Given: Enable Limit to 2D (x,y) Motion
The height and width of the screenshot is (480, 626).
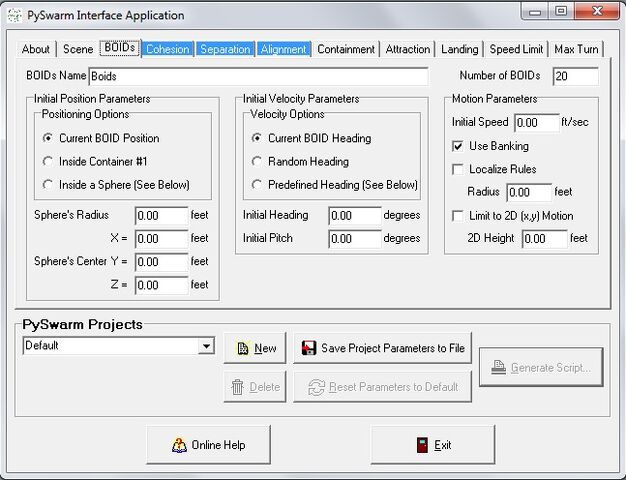Looking at the screenshot, I should coord(458,216).
